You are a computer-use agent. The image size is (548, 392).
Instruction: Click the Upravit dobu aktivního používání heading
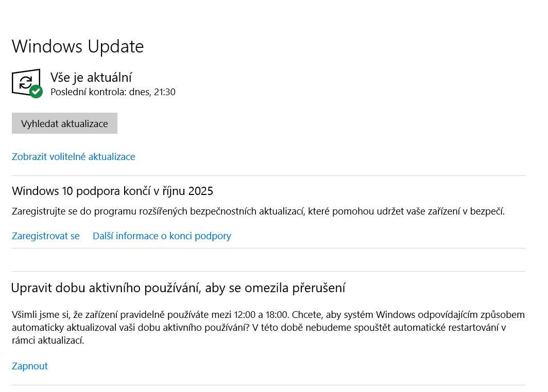pos(178,288)
